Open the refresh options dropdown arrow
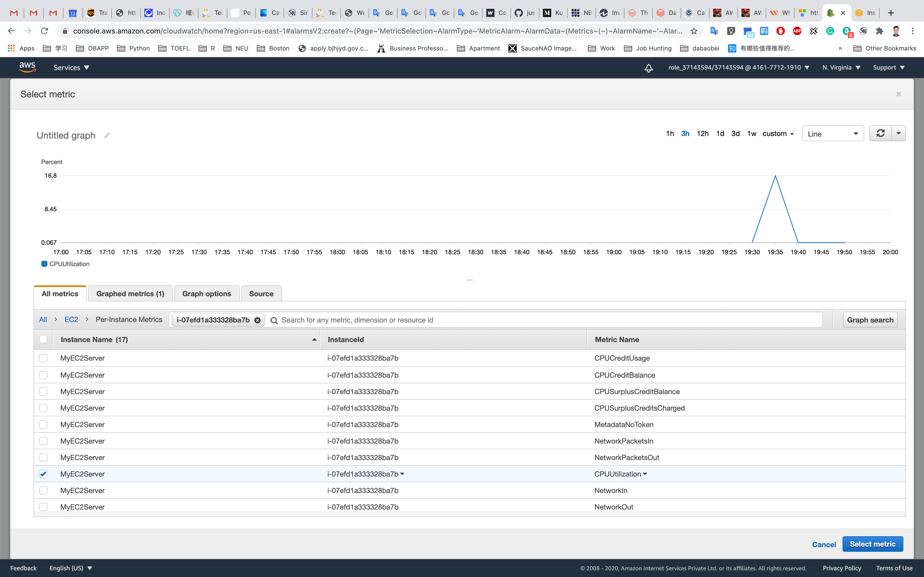 coord(898,134)
